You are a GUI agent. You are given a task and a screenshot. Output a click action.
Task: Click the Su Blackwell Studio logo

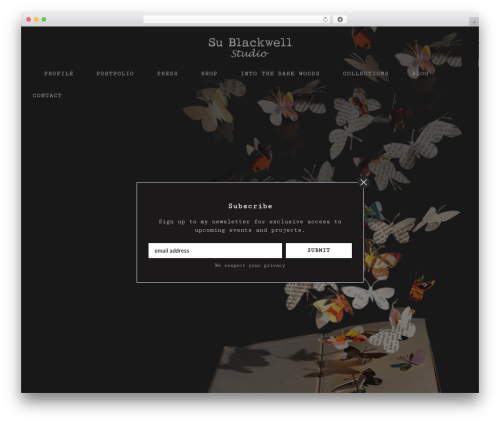pyautogui.click(x=250, y=47)
